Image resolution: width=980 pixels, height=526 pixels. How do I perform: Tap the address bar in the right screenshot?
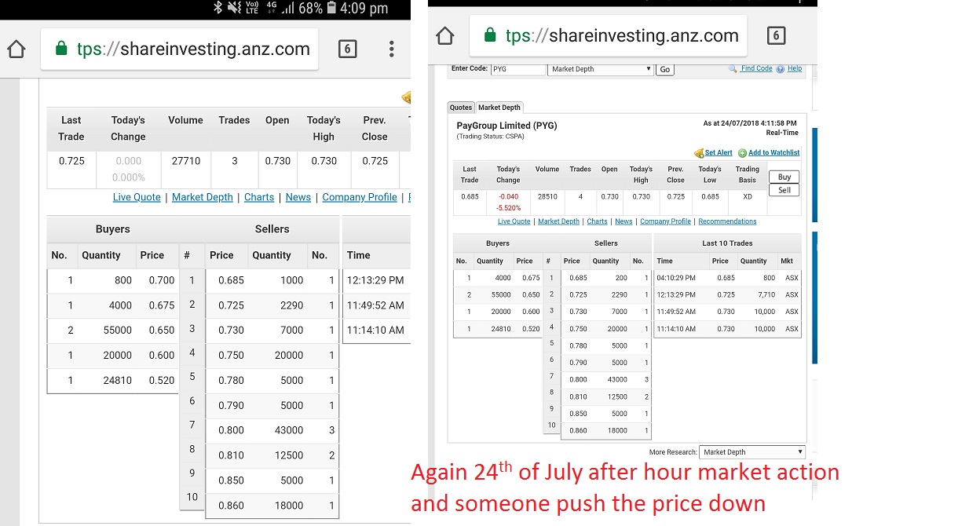[609, 35]
